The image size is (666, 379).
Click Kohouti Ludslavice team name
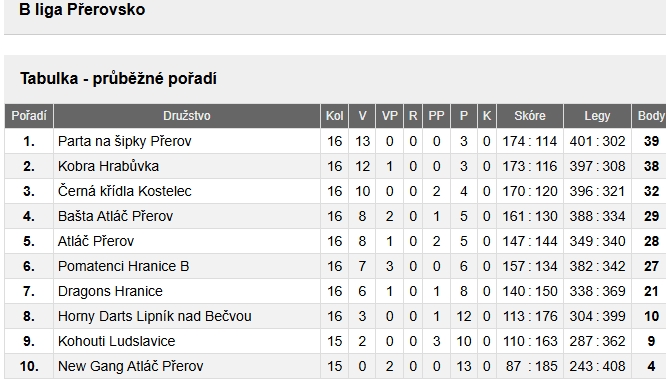116,341
